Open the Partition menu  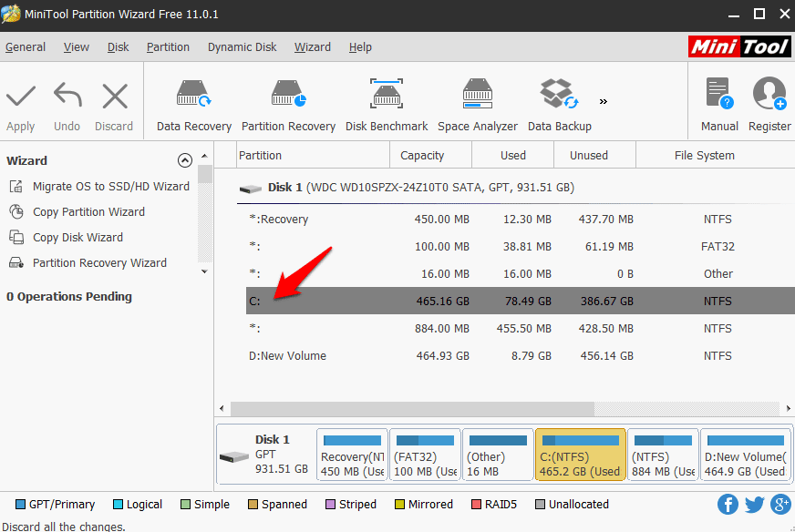[168, 46]
